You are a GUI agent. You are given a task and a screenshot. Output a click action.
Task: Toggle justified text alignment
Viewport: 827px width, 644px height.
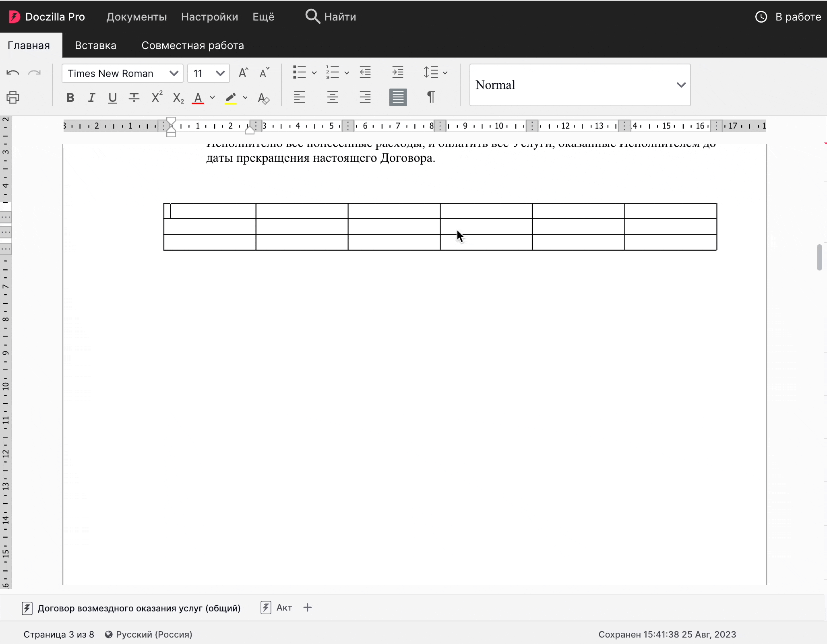coord(398,97)
